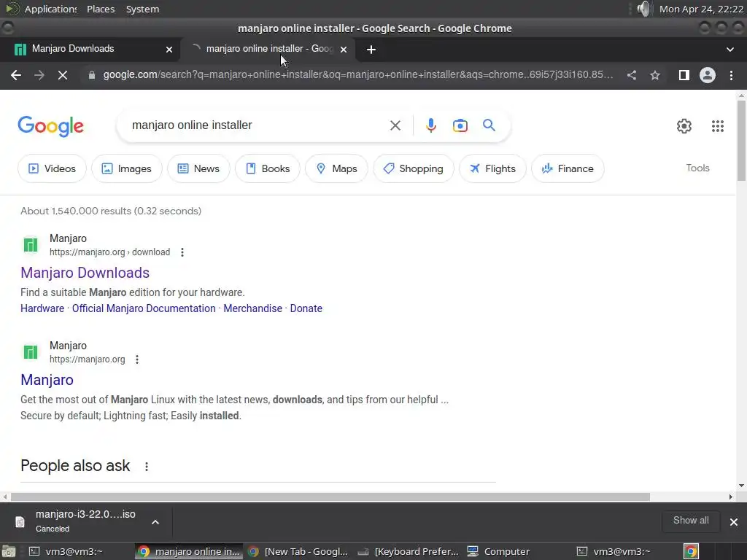This screenshot has height=560, width=747.
Task: Open Chrome three-dot menu
Action: 731,75
